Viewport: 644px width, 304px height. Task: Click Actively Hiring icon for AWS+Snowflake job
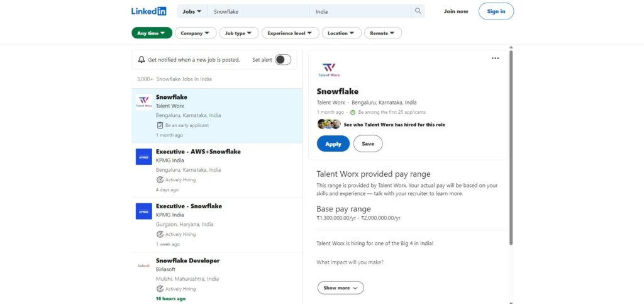160,179
